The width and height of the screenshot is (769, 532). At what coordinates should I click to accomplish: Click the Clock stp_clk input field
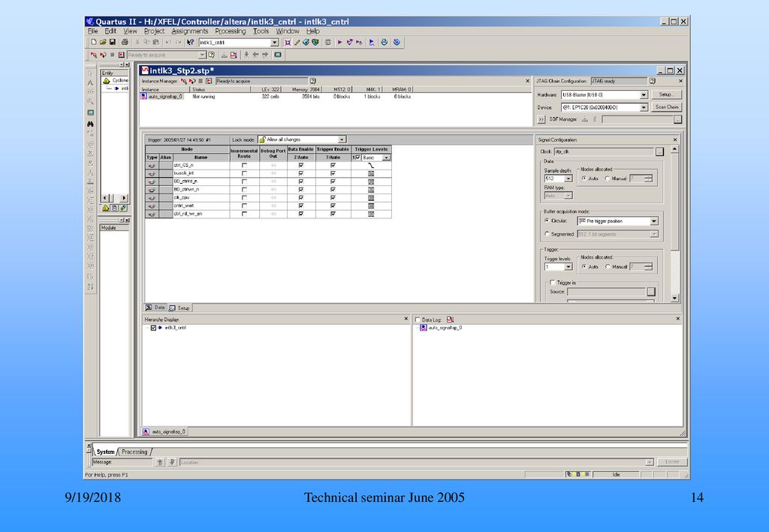tap(605, 152)
